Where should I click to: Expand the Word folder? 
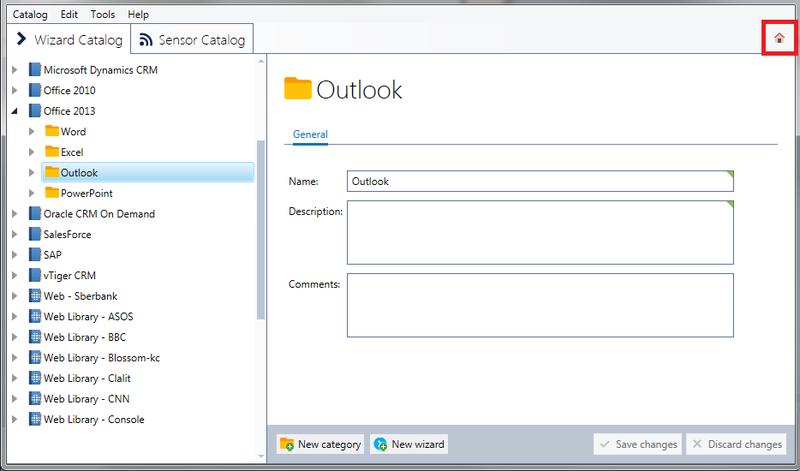32,131
